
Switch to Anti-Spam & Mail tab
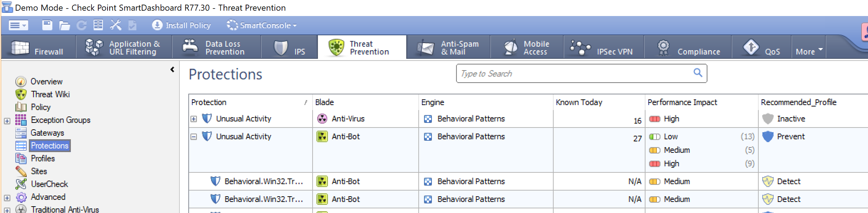(x=448, y=47)
